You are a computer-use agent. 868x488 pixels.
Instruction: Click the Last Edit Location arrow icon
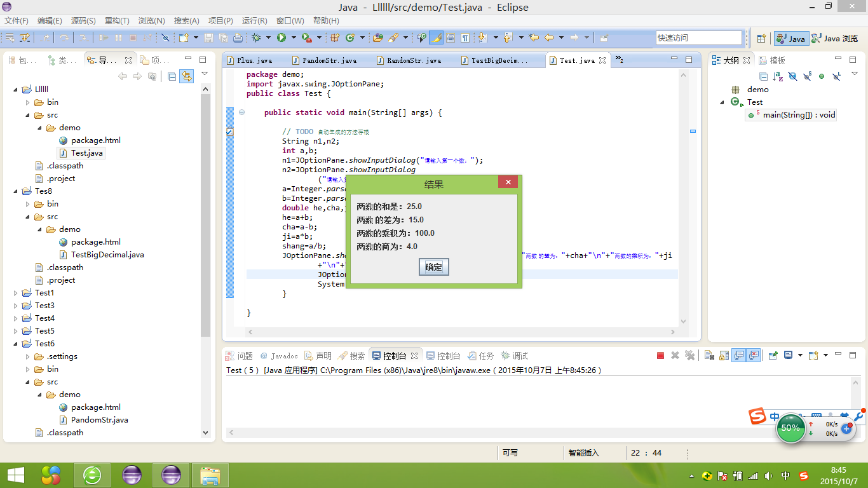click(534, 37)
